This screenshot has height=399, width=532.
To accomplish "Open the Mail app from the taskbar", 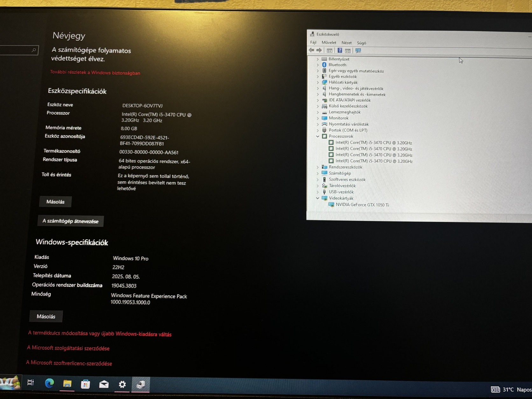I will [104, 384].
